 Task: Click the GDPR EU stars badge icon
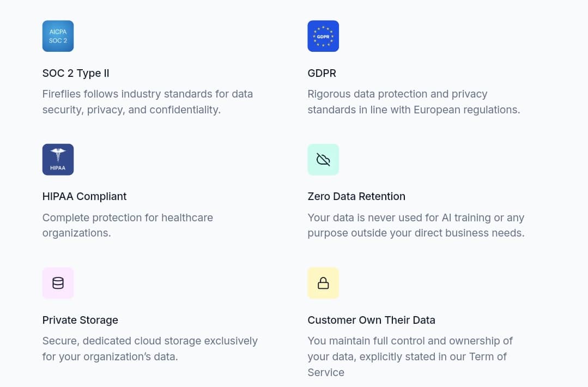[323, 36]
